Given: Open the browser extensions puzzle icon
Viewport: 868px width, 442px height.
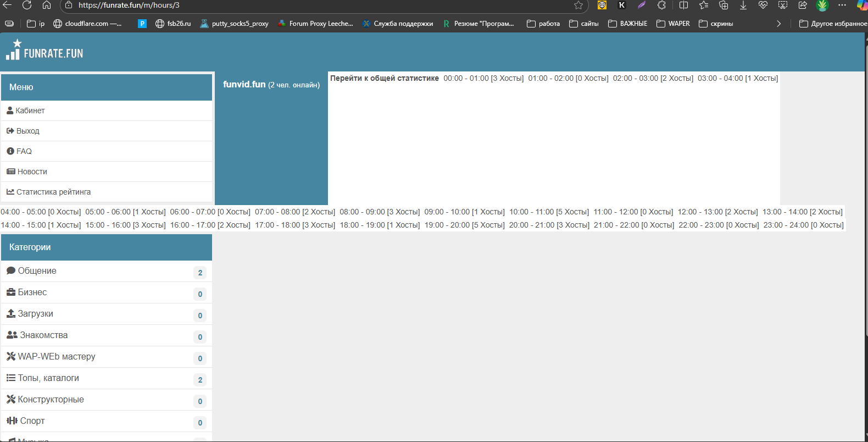Looking at the screenshot, I should tap(661, 5).
